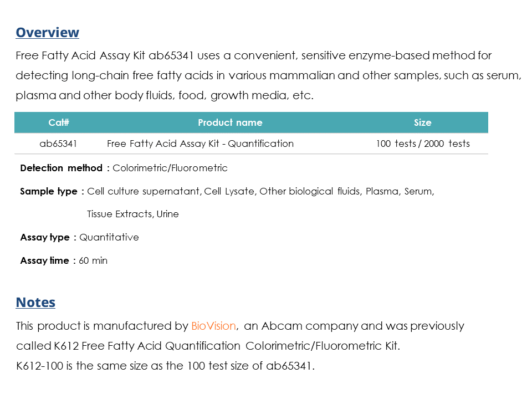The image size is (532, 399).
Task: Open the Notes heading link
Action: (35, 303)
